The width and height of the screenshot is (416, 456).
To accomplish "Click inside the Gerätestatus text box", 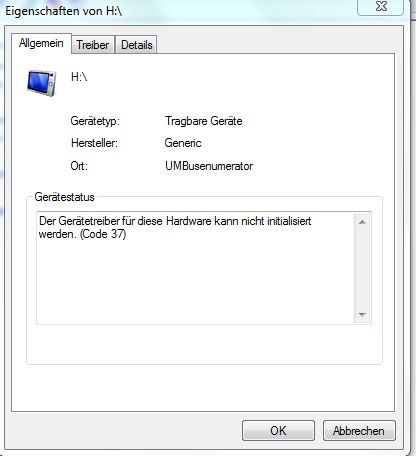I will coord(196,268).
